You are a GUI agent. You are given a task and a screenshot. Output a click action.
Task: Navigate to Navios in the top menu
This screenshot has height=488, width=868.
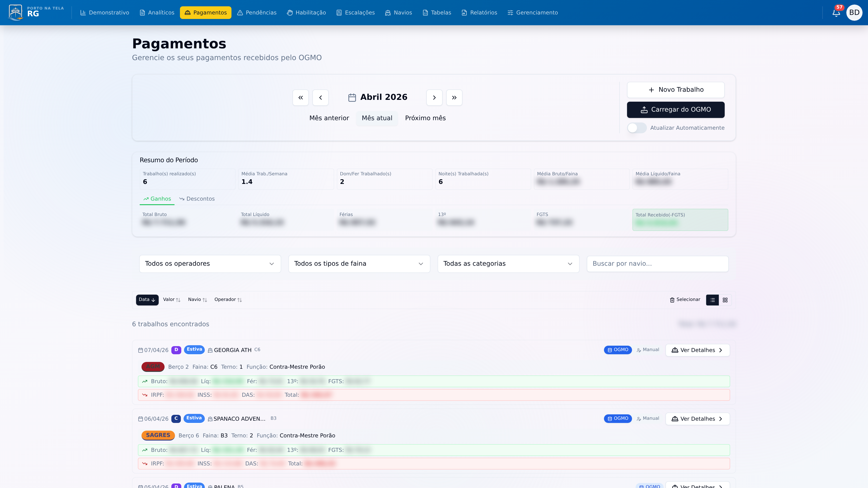[x=399, y=12]
